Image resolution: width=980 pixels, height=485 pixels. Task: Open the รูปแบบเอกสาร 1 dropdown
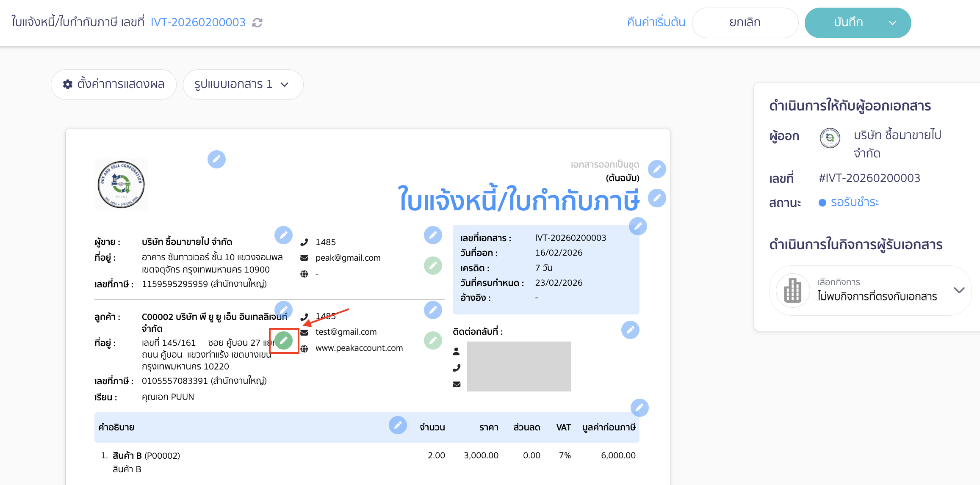coord(243,84)
